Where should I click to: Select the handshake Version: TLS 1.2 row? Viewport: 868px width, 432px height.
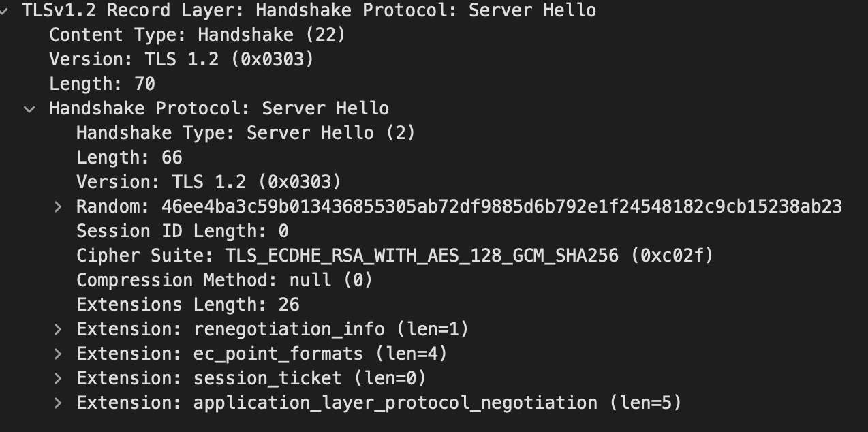click(x=208, y=182)
